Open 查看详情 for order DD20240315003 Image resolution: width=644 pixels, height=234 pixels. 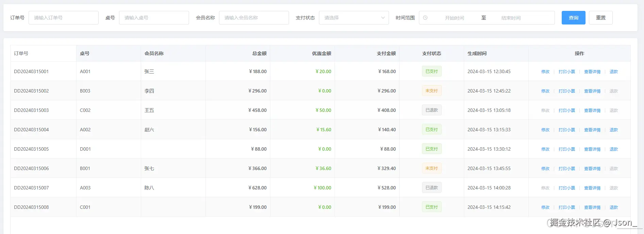(x=592, y=111)
